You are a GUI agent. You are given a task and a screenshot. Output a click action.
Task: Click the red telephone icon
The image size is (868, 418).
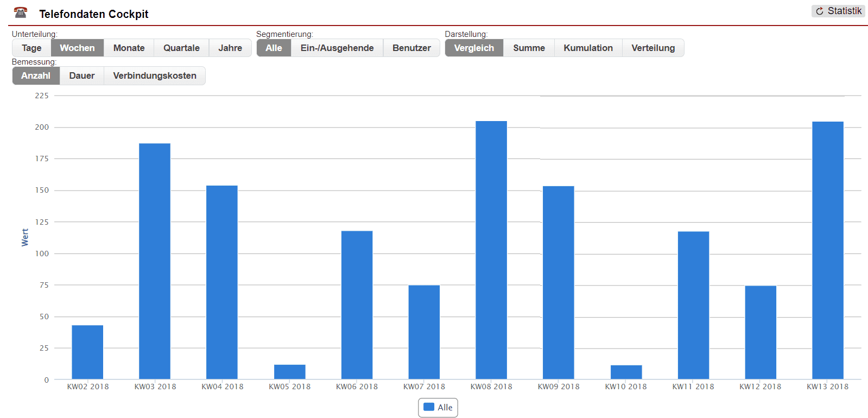[x=21, y=12]
